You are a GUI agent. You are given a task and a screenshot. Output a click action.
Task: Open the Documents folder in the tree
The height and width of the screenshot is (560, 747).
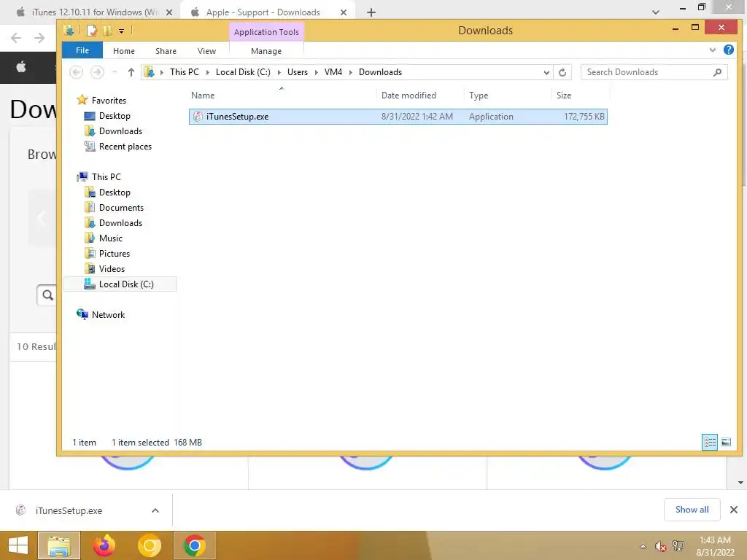click(x=121, y=208)
